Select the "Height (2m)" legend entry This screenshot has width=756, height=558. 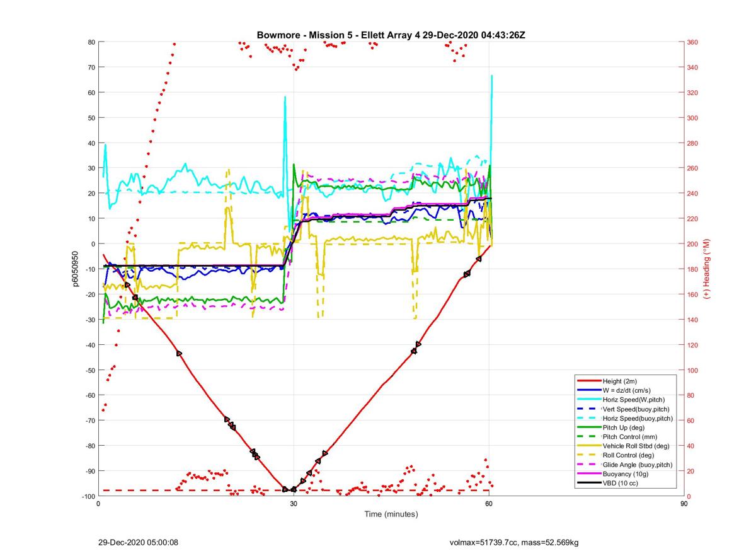(x=621, y=381)
